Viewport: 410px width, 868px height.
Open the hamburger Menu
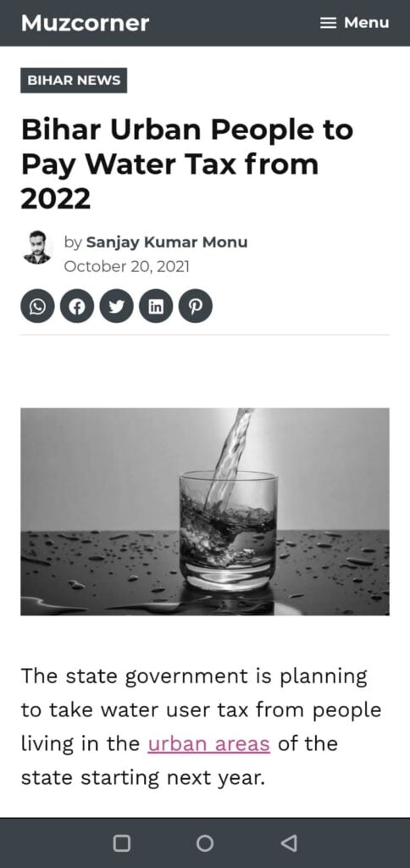coord(355,23)
